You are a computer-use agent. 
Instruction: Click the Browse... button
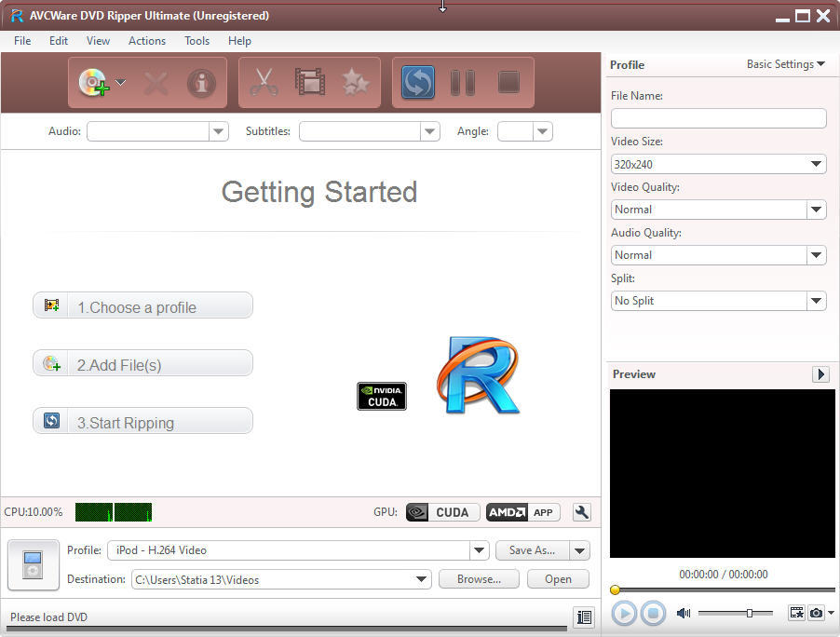pyautogui.click(x=479, y=579)
